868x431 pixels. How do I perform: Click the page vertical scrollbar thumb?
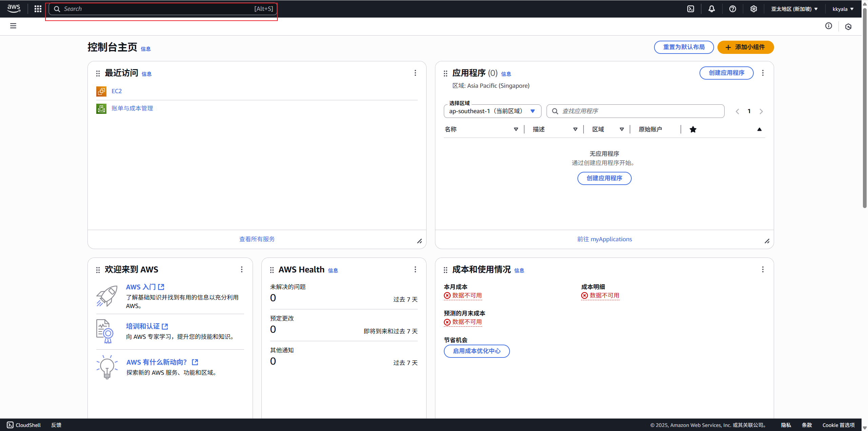865,108
